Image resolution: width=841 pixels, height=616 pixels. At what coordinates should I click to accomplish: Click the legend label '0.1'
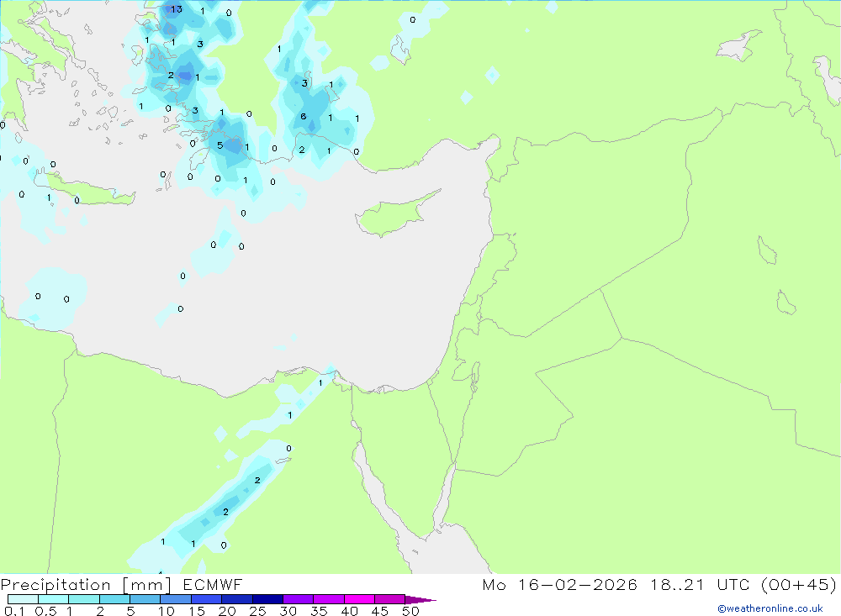click(x=13, y=611)
